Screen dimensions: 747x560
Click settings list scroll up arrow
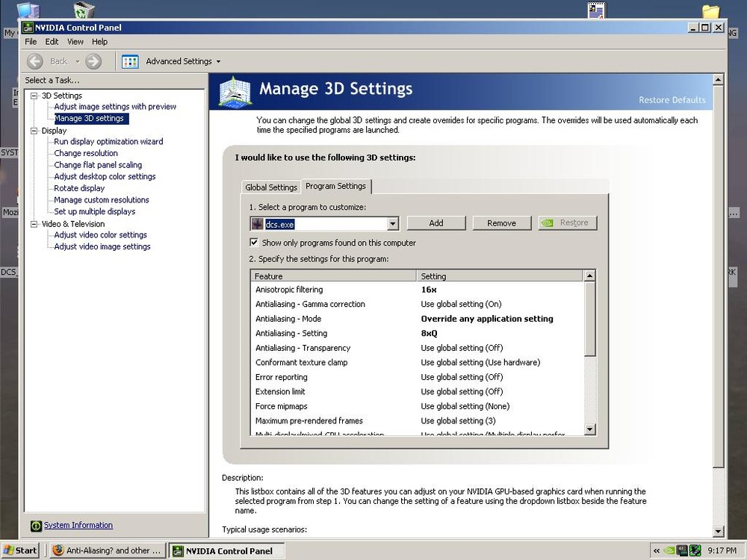pos(589,276)
